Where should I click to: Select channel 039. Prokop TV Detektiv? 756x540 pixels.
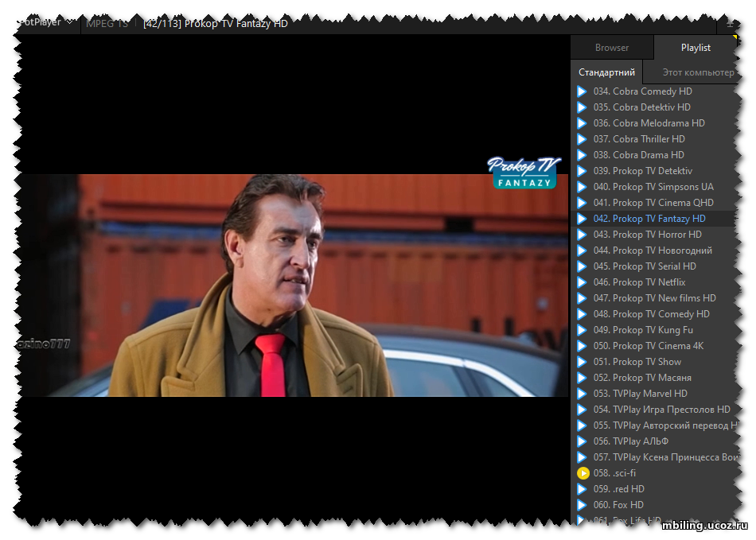643,171
